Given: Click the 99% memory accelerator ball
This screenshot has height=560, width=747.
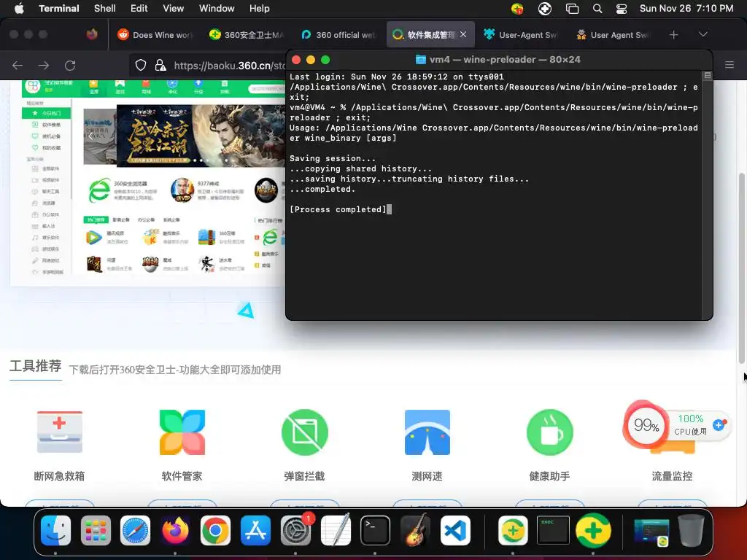Looking at the screenshot, I should [646, 425].
